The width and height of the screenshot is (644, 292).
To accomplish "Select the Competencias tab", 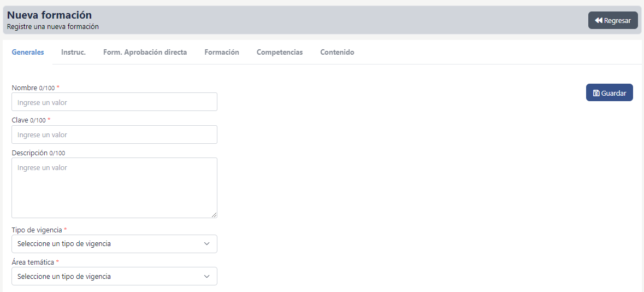I will pyautogui.click(x=280, y=52).
